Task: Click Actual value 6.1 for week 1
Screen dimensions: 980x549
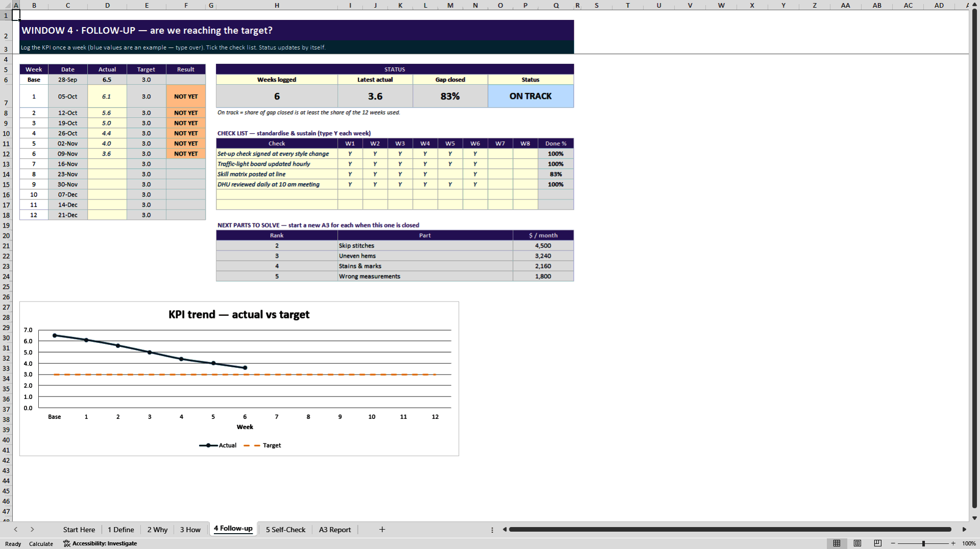Action: pos(107,96)
